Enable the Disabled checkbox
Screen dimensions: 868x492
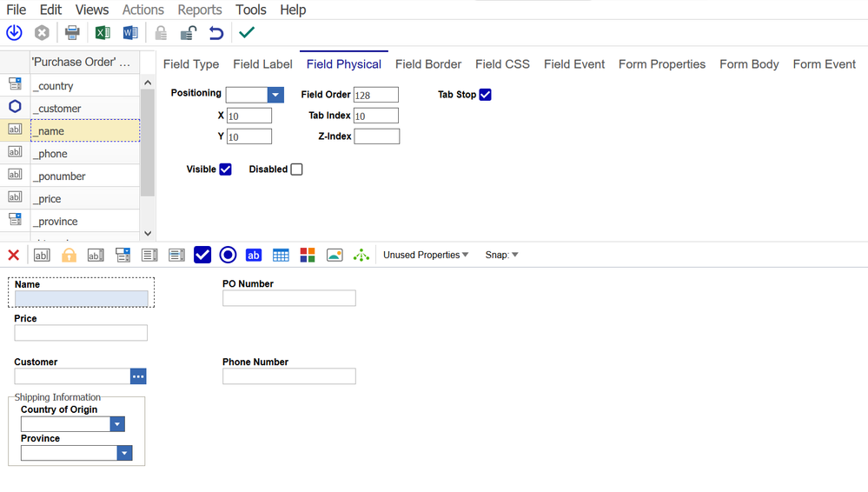pos(296,170)
